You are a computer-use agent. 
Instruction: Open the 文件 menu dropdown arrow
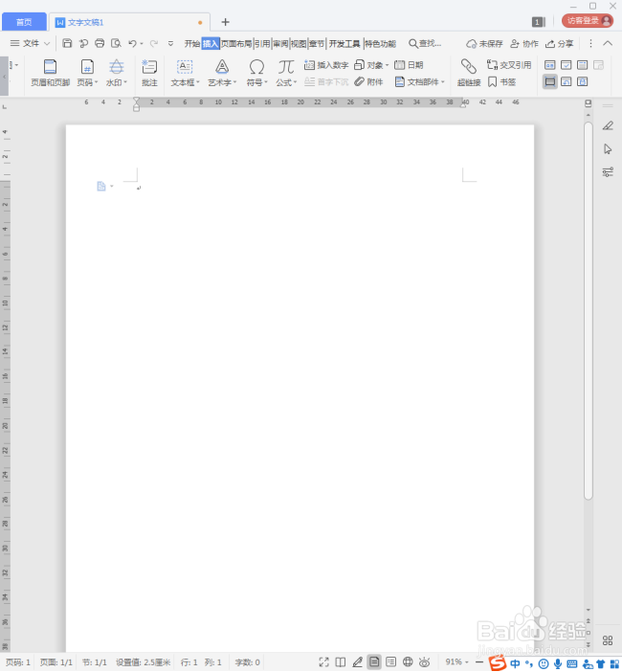(47, 43)
